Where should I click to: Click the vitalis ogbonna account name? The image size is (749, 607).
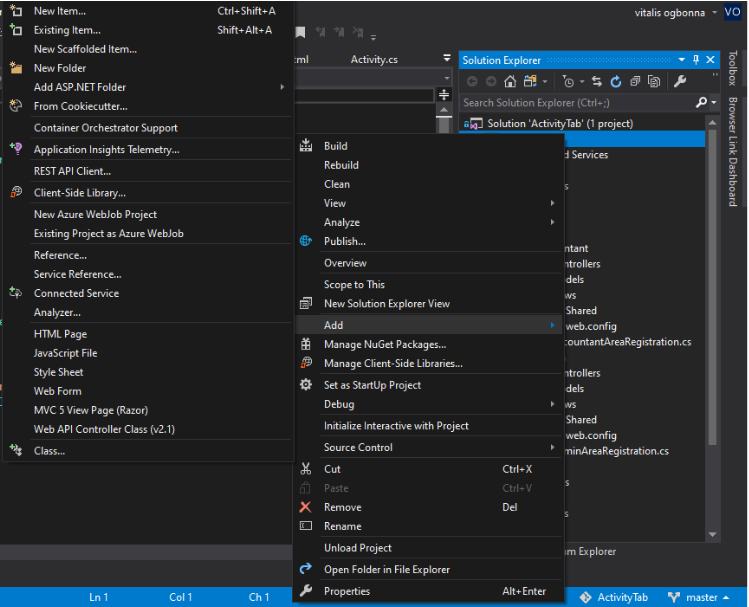click(x=669, y=13)
